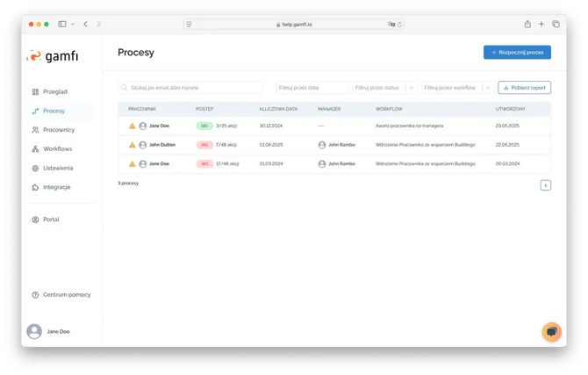
Task: Click the email or name search field
Action: tap(190, 88)
